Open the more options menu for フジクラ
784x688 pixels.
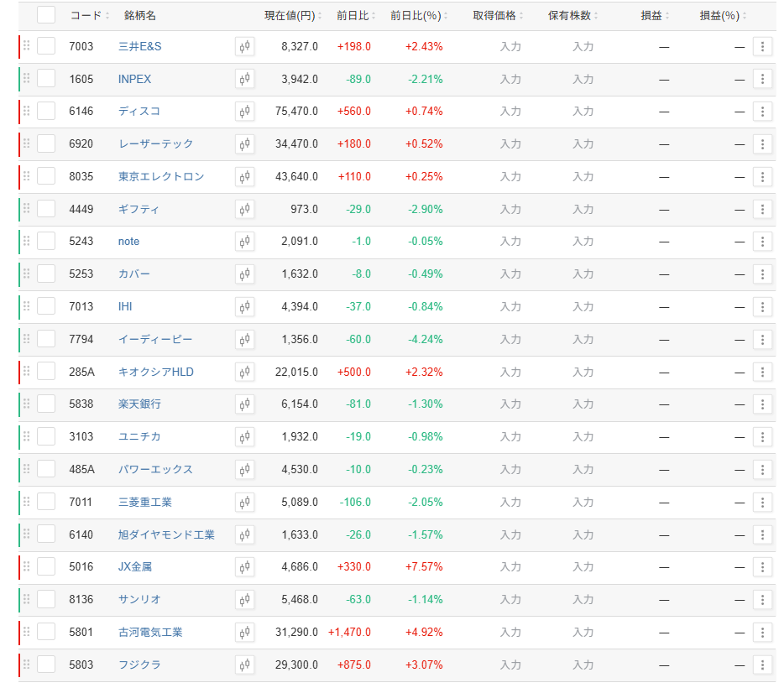pos(762,665)
